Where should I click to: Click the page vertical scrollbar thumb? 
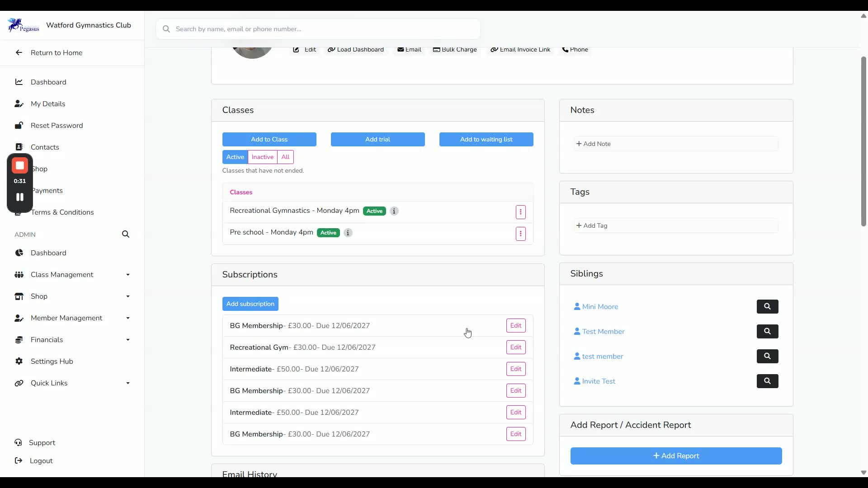863,141
